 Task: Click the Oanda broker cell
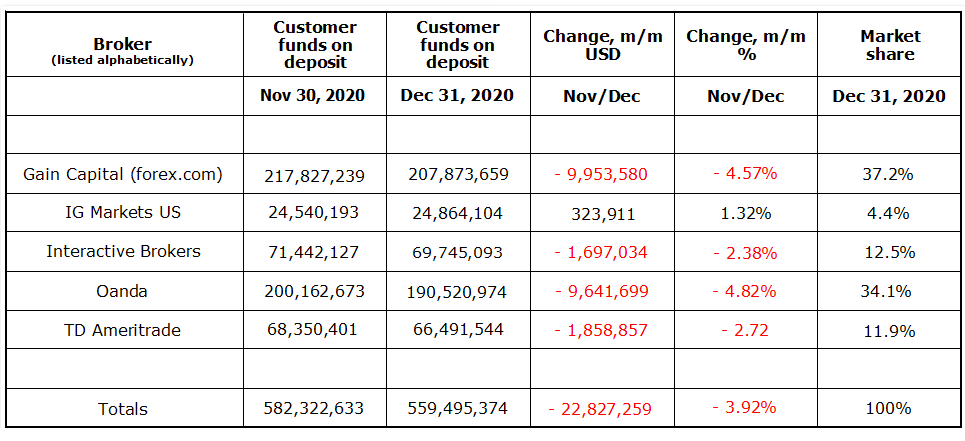123,291
